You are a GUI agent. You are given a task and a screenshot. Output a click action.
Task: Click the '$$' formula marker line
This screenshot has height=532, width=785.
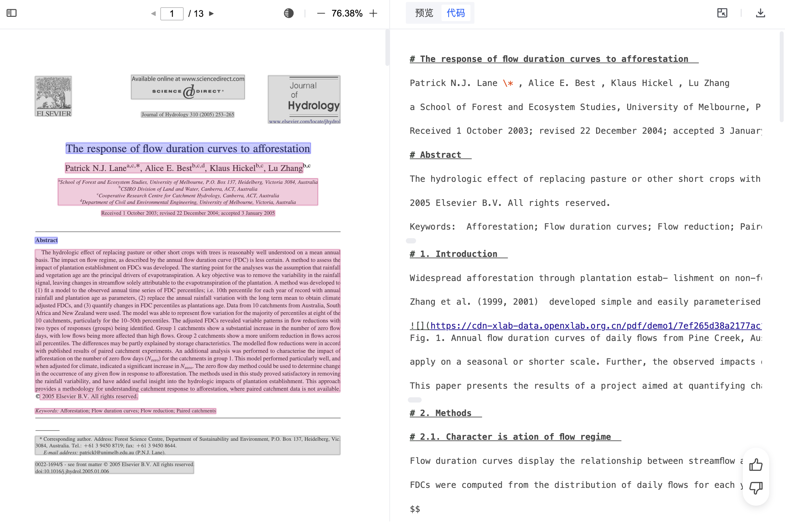pyautogui.click(x=415, y=509)
